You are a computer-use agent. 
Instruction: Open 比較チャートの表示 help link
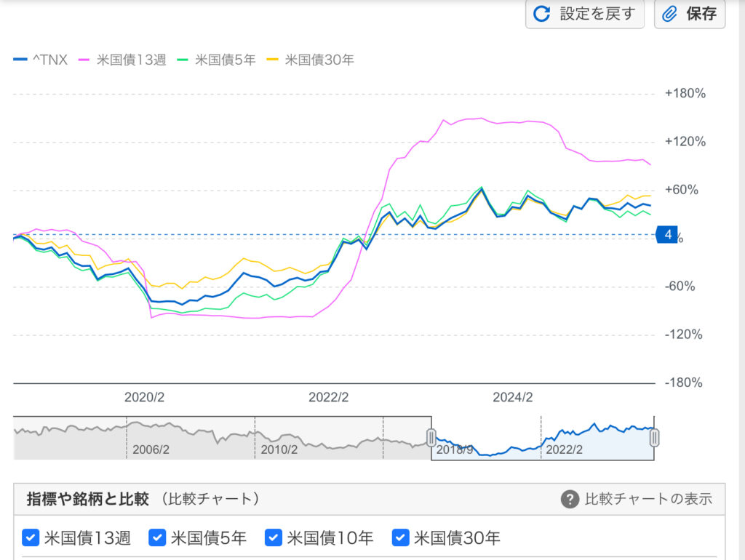648,499
